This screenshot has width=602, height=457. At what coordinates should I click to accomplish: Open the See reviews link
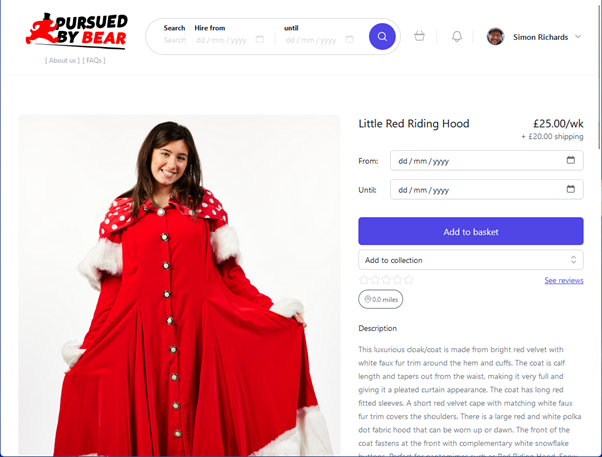pyautogui.click(x=564, y=280)
